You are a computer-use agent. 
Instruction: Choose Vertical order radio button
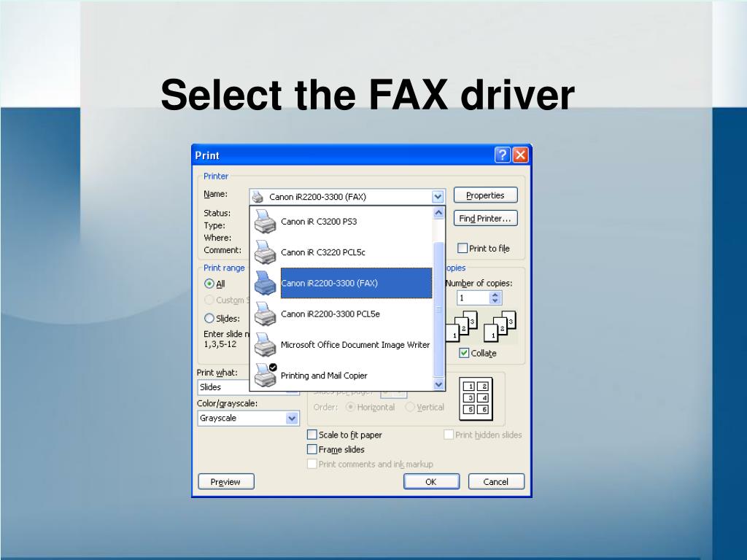coord(410,407)
